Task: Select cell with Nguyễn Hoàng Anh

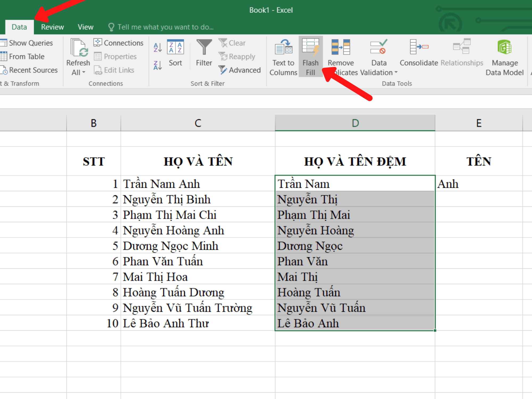Action: click(x=198, y=230)
